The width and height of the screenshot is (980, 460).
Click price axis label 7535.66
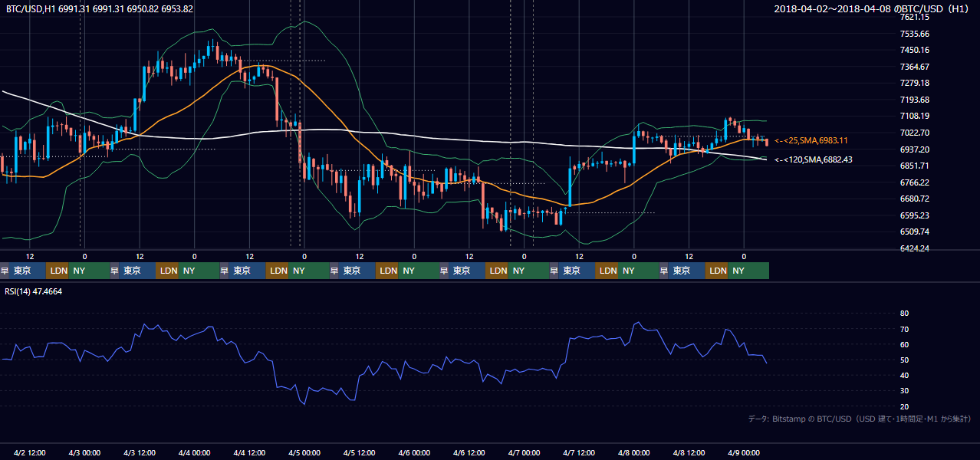click(915, 34)
